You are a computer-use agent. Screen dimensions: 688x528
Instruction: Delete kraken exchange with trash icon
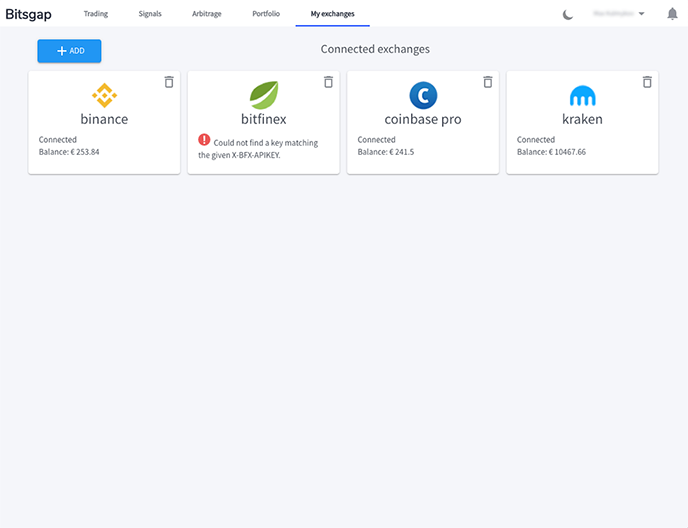[x=647, y=82]
